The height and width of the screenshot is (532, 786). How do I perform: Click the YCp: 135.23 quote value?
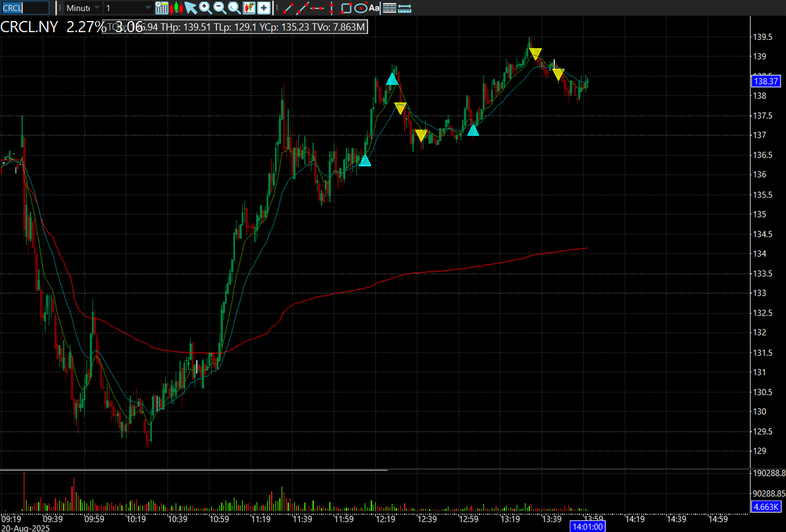tap(285, 27)
